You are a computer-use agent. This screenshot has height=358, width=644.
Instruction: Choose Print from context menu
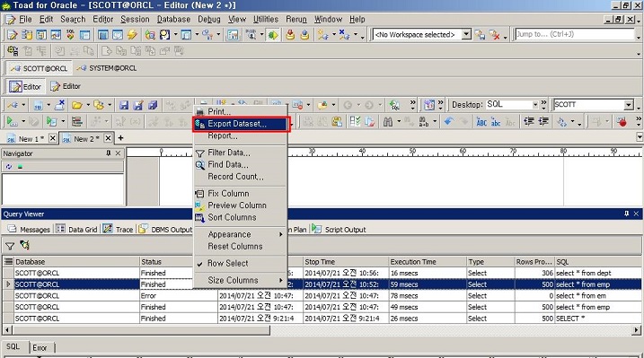point(240,111)
